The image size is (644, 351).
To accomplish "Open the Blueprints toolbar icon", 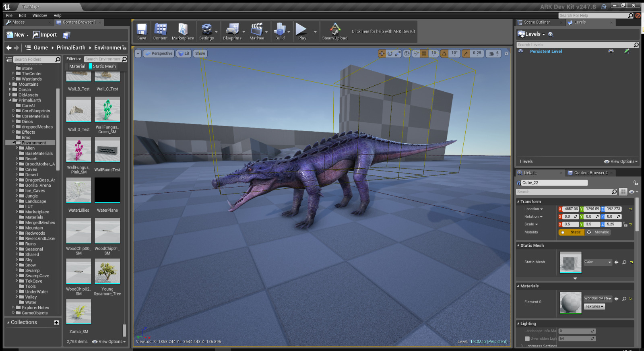I will tap(232, 32).
